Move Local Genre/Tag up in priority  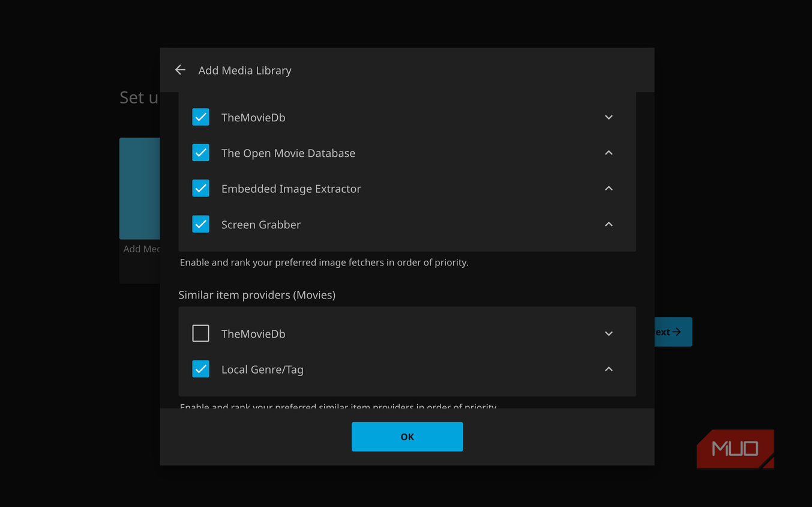click(609, 369)
